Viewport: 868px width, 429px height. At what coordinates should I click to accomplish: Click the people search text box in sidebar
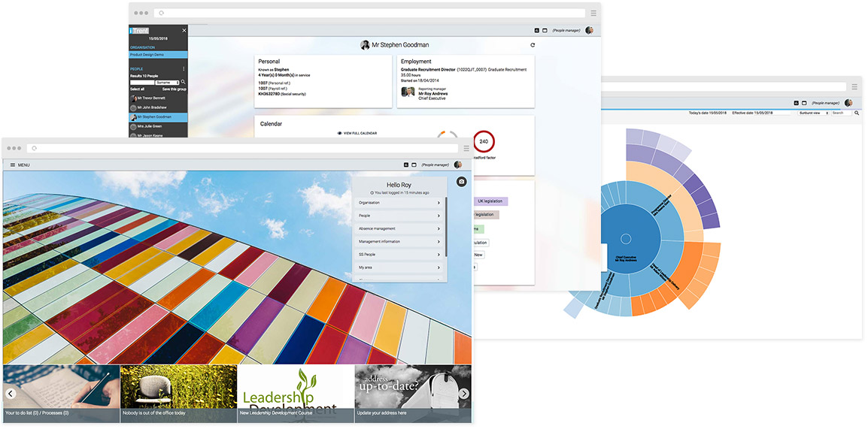coord(141,83)
